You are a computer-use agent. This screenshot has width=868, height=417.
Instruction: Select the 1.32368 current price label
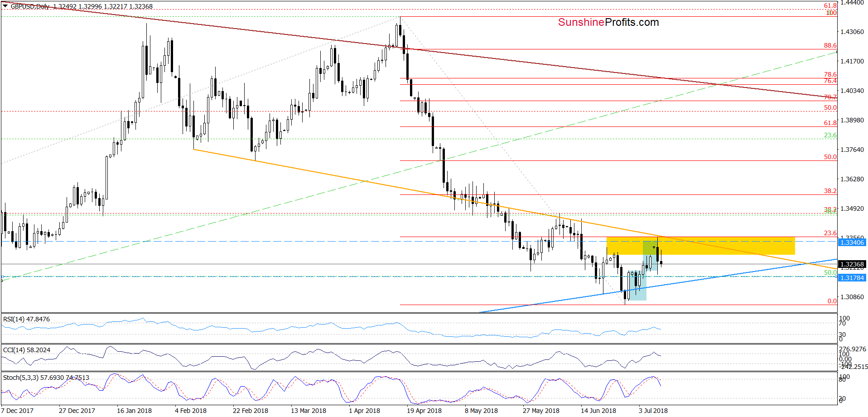click(x=852, y=264)
